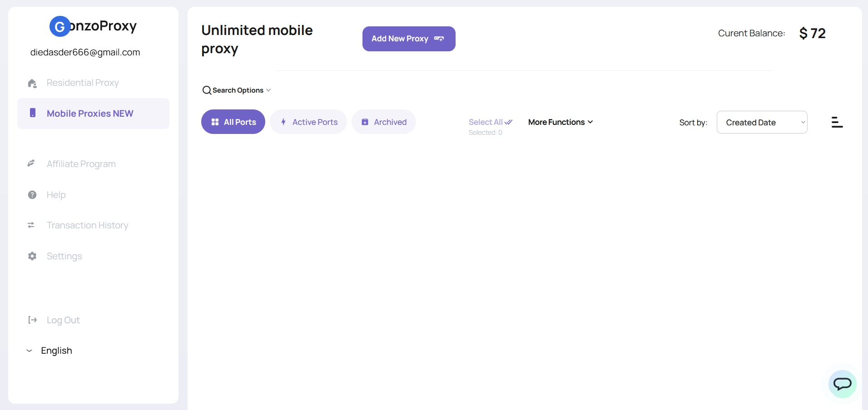
Task: Click the Transaction History arrows icon
Action: pyautogui.click(x=31, y=225)
